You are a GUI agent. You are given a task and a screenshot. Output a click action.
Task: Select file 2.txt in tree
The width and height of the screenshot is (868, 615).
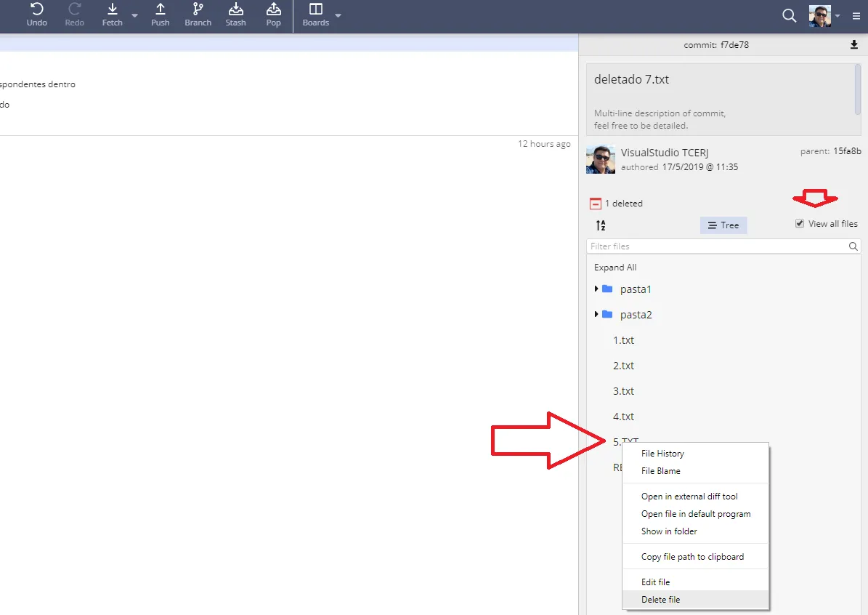[x=623, y=366]
